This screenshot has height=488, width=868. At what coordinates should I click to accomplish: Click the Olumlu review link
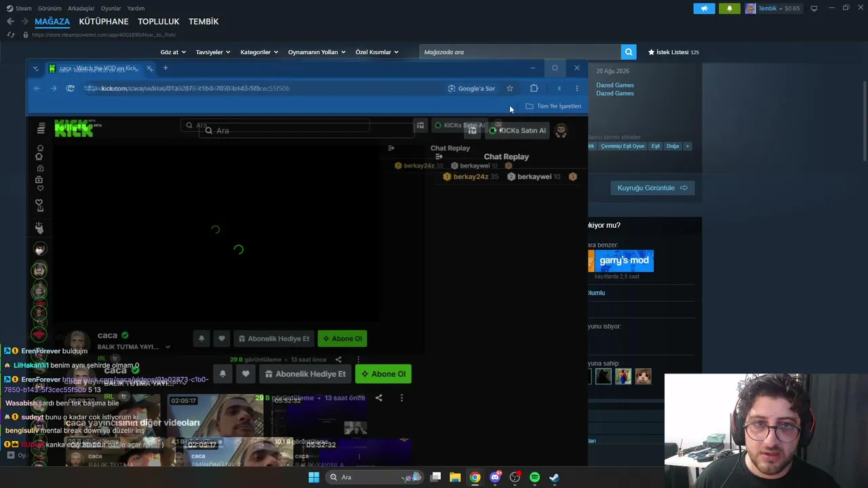click(596, 293)
